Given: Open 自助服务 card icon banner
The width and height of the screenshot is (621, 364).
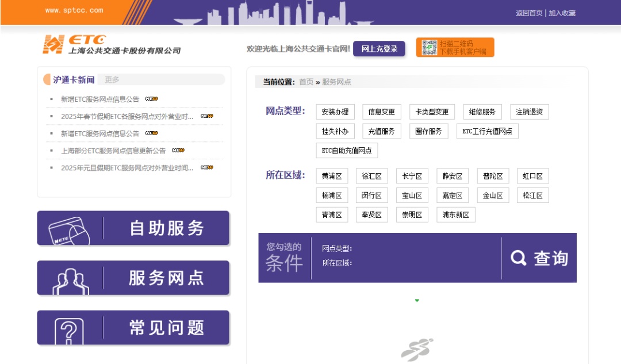Looking at the screenshot, I should click(x=133, y=228).
